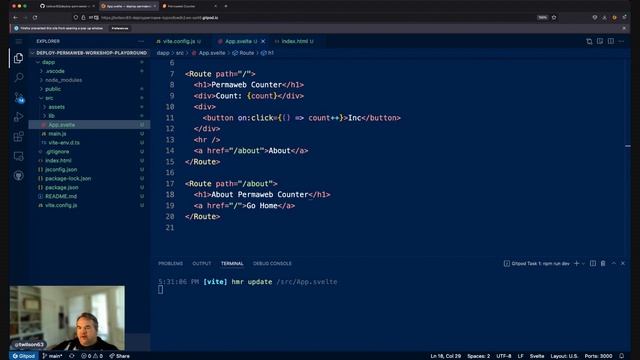Click the main branch status item
The image size is (640, 360).
(x=52, y=356)
